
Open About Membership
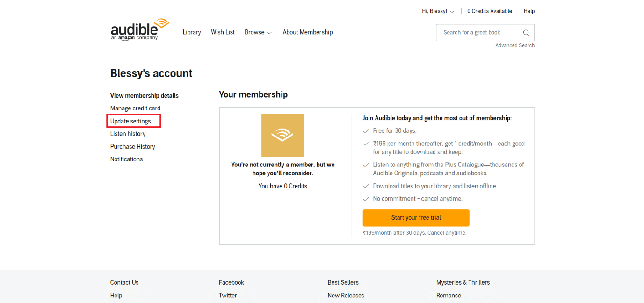tap(308, 32)
